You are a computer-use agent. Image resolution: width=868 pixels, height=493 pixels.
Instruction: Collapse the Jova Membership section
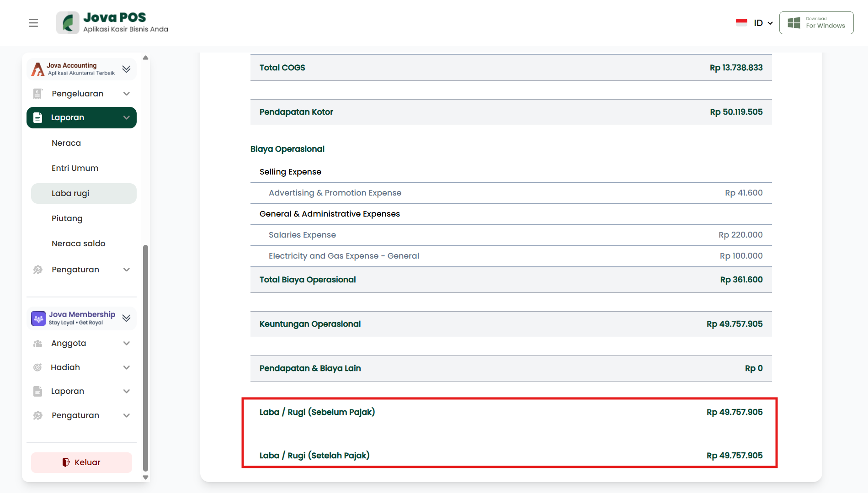[127, 318]
